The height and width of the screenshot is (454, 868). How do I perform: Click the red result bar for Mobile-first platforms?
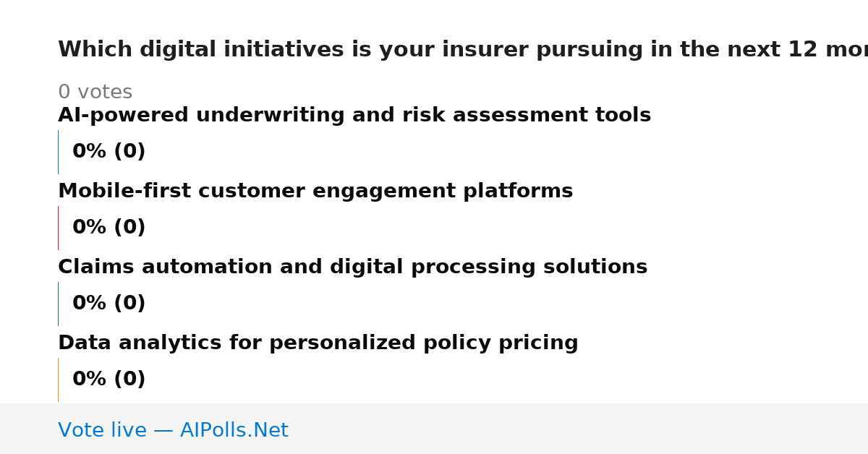[x=58, y=228]
